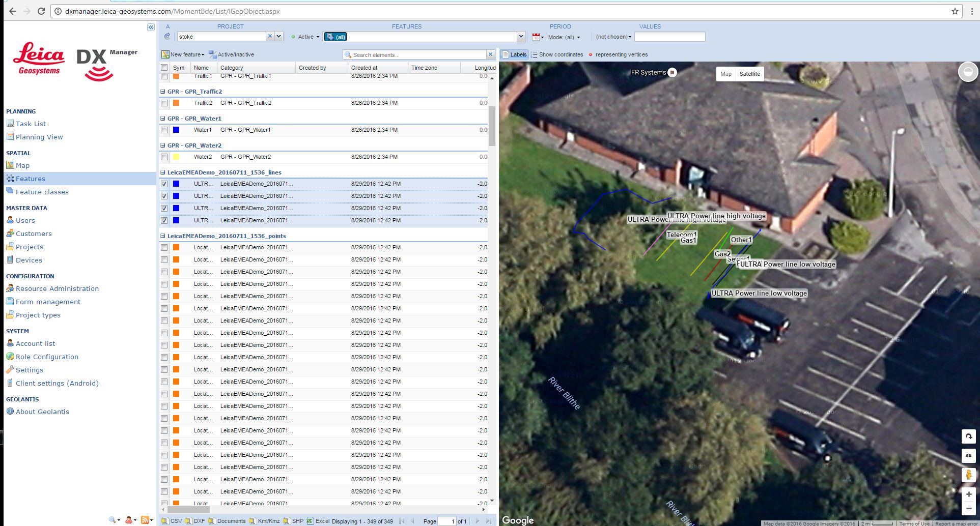Select Feature classes in the sidebar

tap(42, 192)
